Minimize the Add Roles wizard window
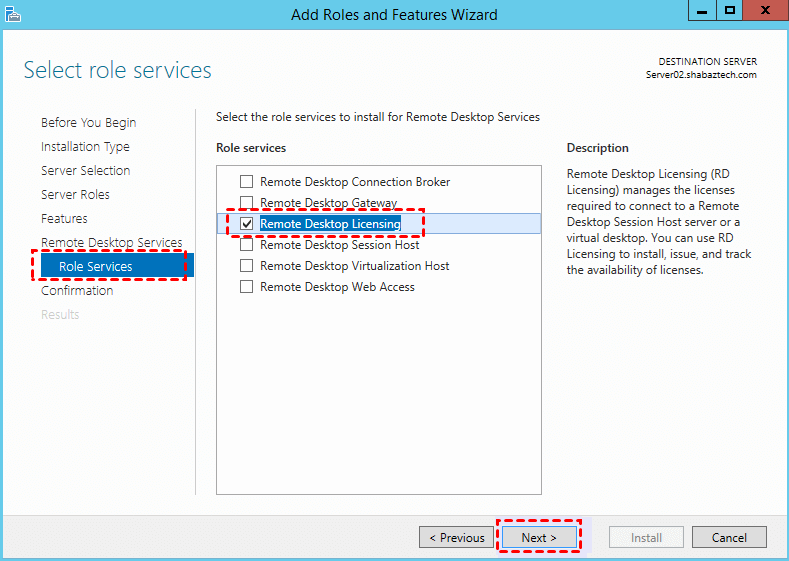789x561 pixels. (x=702, y=9)
